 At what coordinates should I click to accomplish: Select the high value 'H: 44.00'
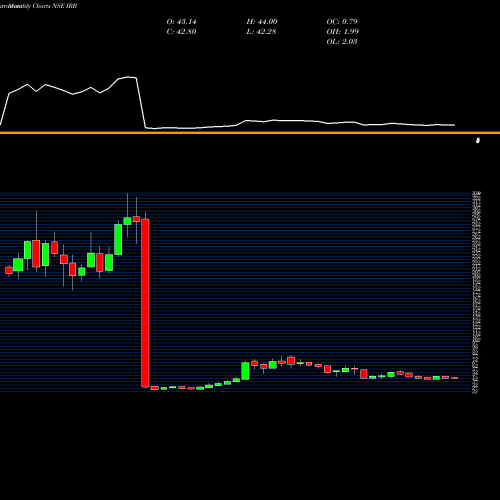tap(262, 22)
